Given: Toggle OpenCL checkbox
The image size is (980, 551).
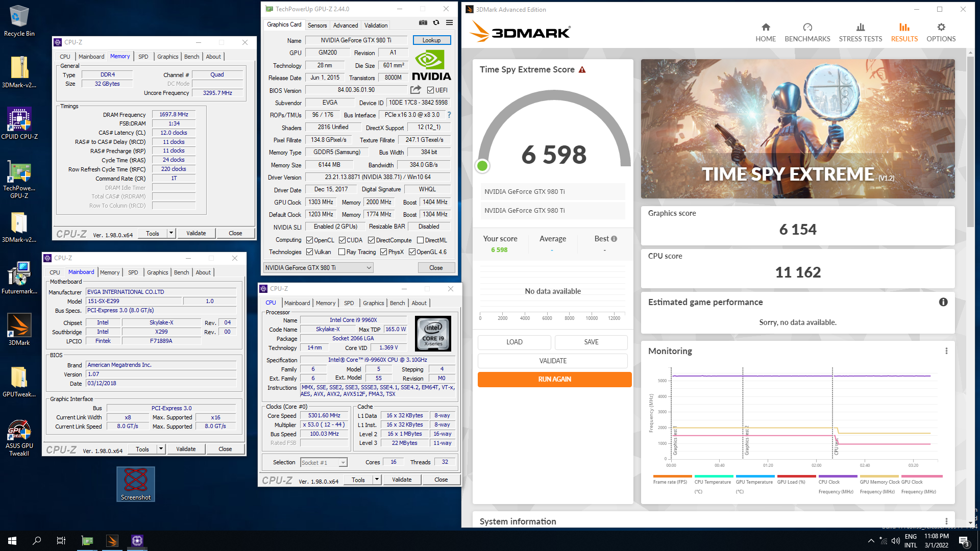Looking at the screenshot, I should tap(309, 240).
